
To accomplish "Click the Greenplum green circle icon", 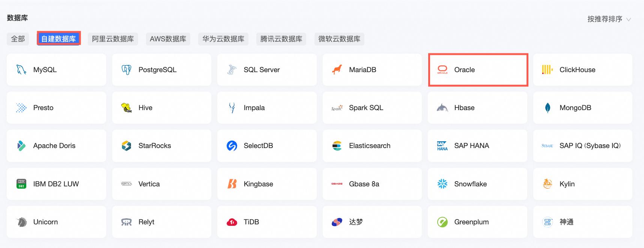I will point(442,222).
